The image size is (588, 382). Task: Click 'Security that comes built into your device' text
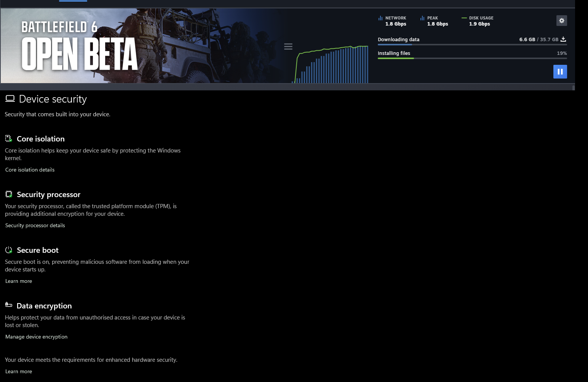click(58, 114)
